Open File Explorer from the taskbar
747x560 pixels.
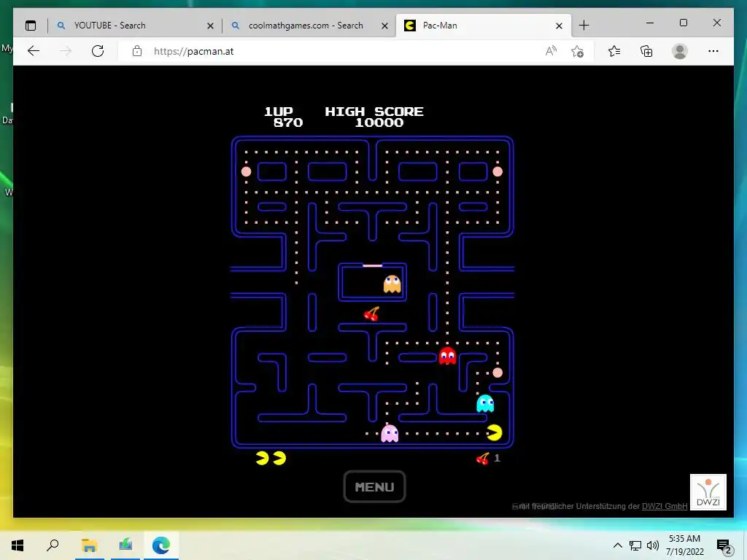(x=89, y=545)
